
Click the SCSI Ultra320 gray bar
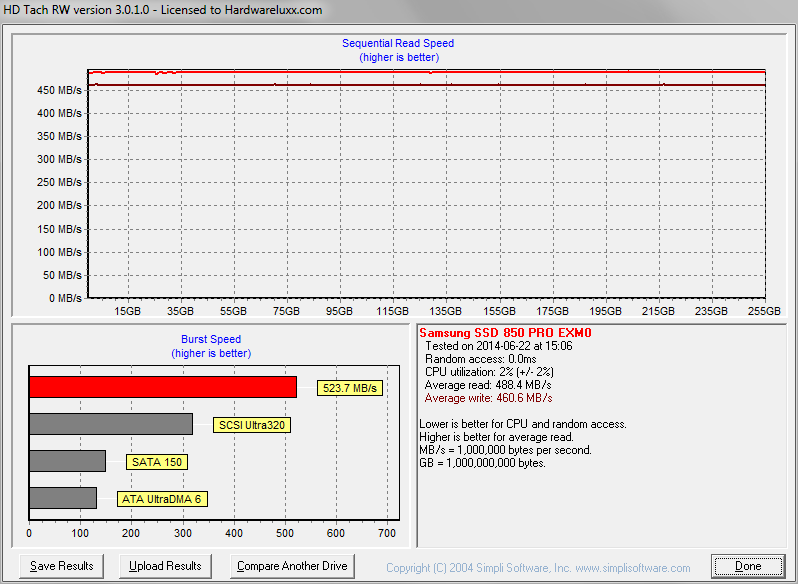pyautogui.click(x=111, y=424)
